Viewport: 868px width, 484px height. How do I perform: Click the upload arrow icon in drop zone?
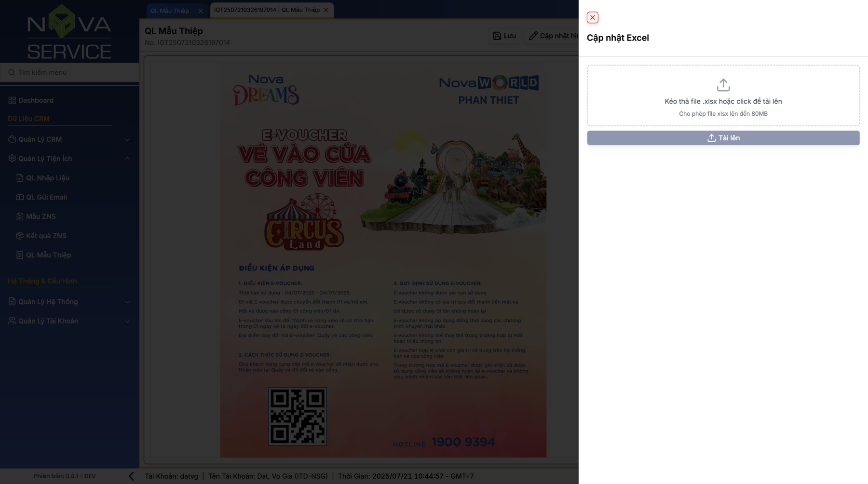[x=723, y=85]
